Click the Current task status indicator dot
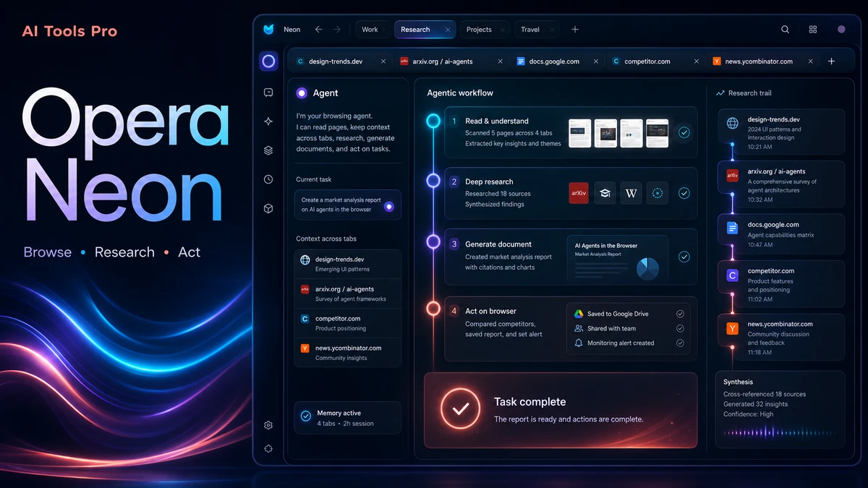The image size is (868, 488). pos(388,206)
